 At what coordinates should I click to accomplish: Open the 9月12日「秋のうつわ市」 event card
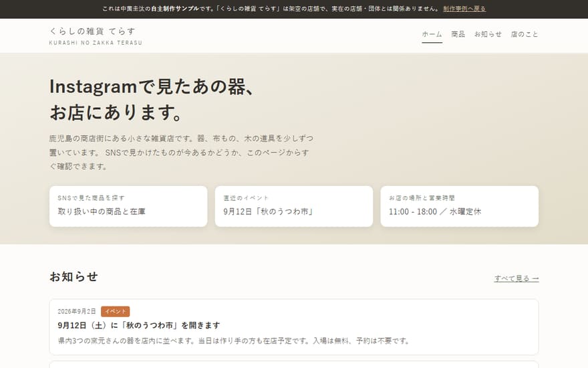pyautogui.click(x=293, y=206)
